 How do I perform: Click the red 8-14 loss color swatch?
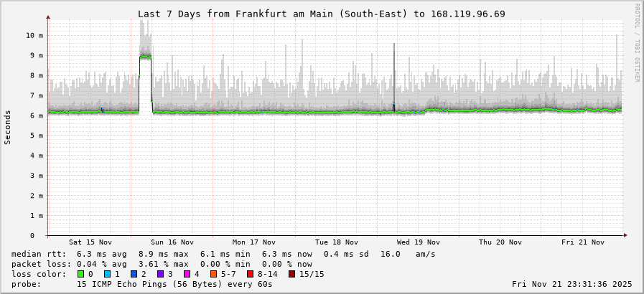click(250, 274)
